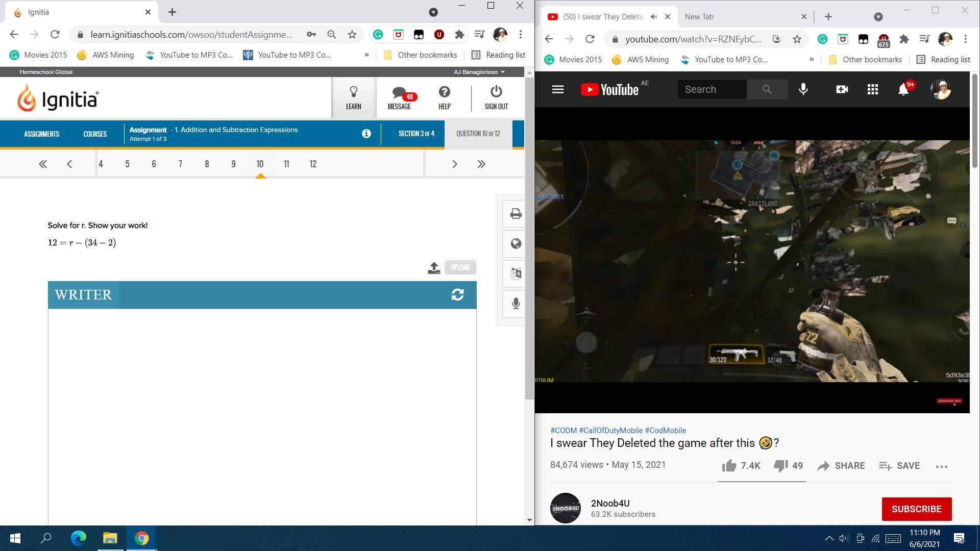Click the print icon in side toolbar
This screenshot has width=980, height=551.
515,214
